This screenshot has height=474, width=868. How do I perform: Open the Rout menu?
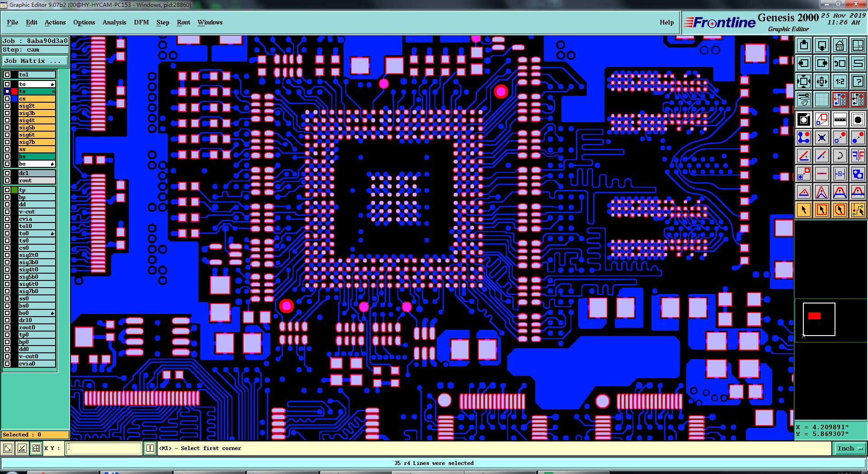[184, 22]
